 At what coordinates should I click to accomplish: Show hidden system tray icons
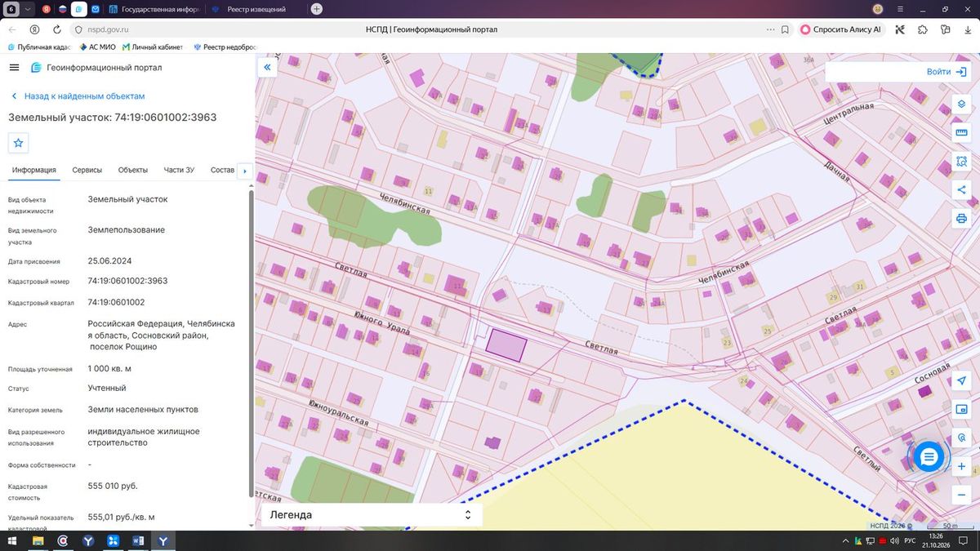click(x=846, y=541)
